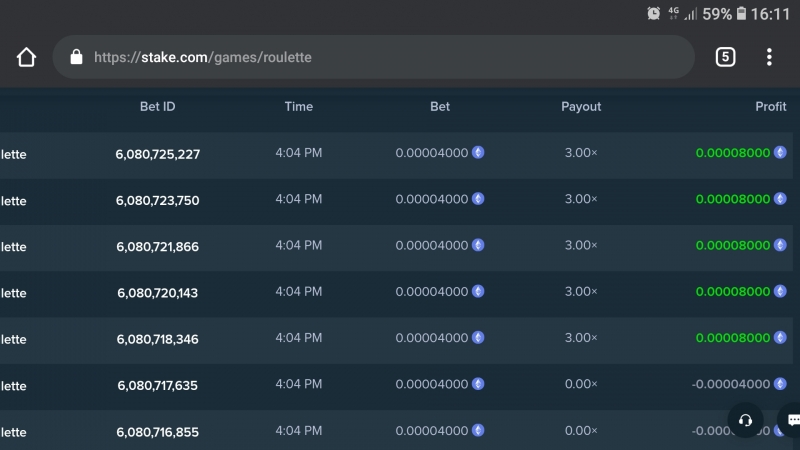Viewport: 800px width, 450px height.
Task: Click the Bet ID column header
Action: (158, 106)
